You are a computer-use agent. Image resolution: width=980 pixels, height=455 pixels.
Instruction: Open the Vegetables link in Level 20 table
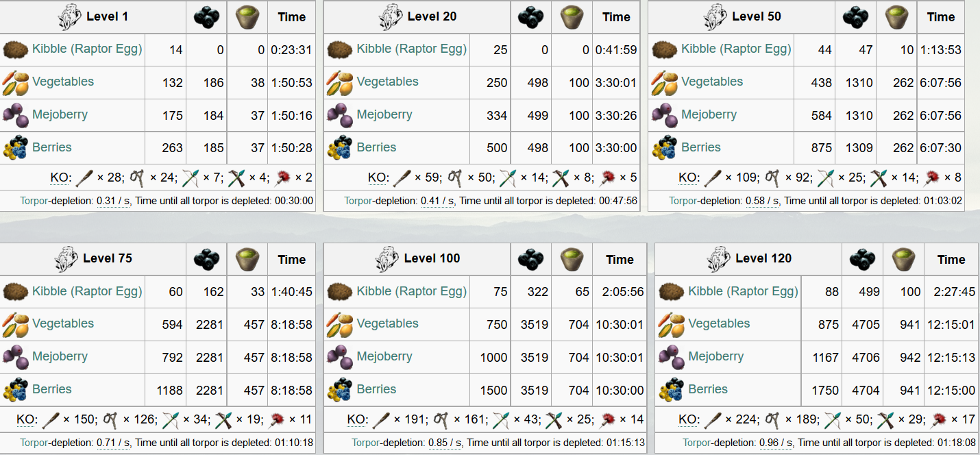[x=387, y=82]
